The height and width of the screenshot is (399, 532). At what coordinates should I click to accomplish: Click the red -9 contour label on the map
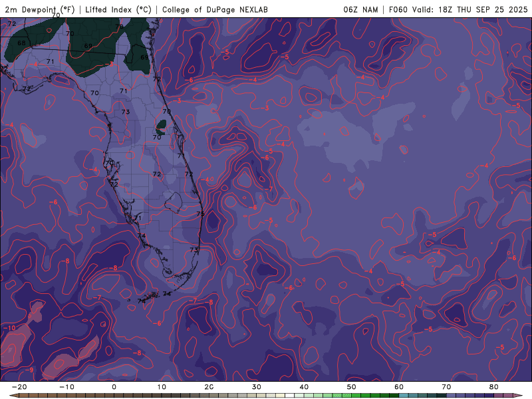coord(29,370)
